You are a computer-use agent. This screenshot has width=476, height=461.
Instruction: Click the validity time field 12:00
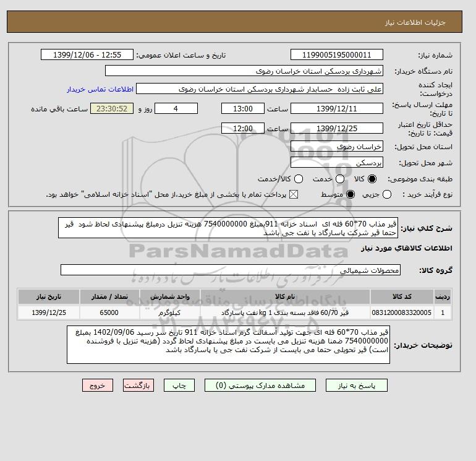coord(243,128)
